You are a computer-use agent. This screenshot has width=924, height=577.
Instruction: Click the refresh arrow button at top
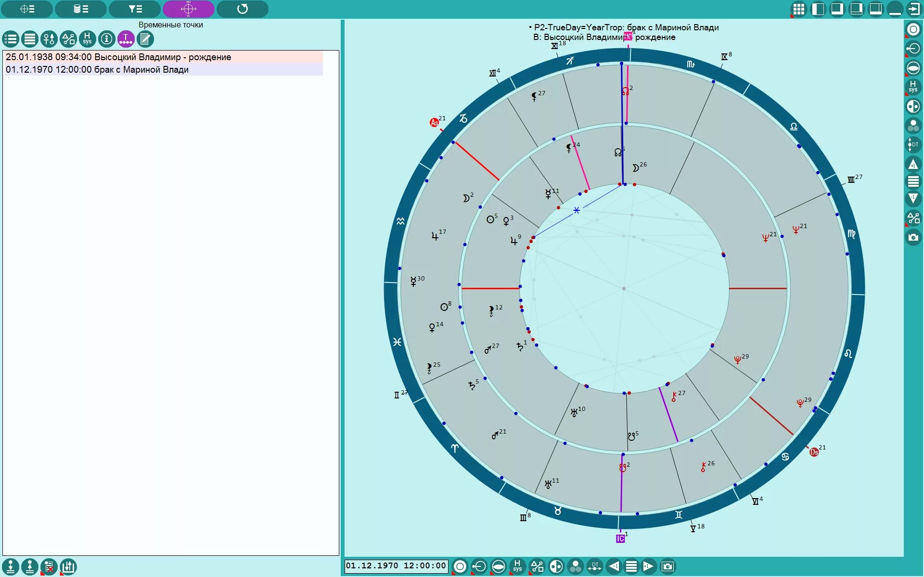(x=243, y=9)
